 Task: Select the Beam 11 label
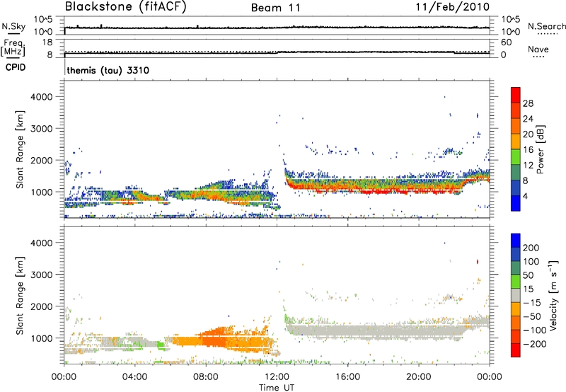click(x=276, y=8)
